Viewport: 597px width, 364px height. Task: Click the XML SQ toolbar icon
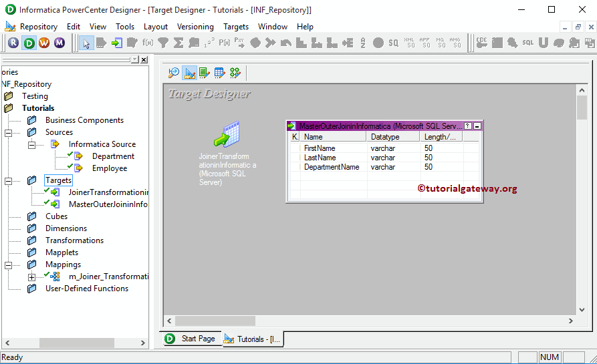[409, 43]
